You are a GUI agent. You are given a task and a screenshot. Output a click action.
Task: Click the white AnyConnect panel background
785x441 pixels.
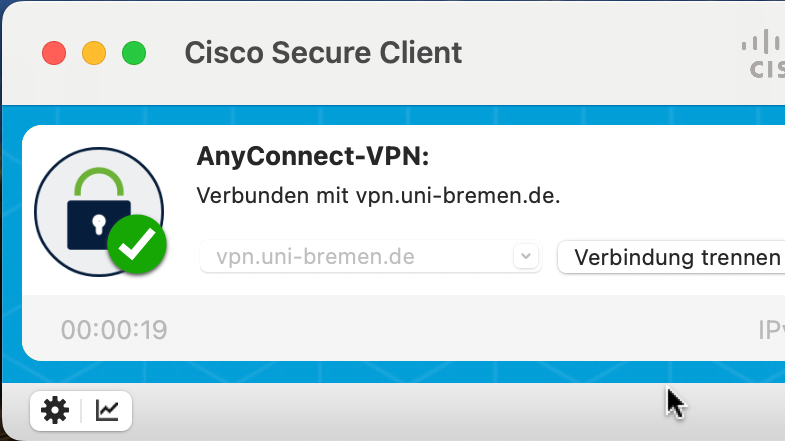point(650,170)
